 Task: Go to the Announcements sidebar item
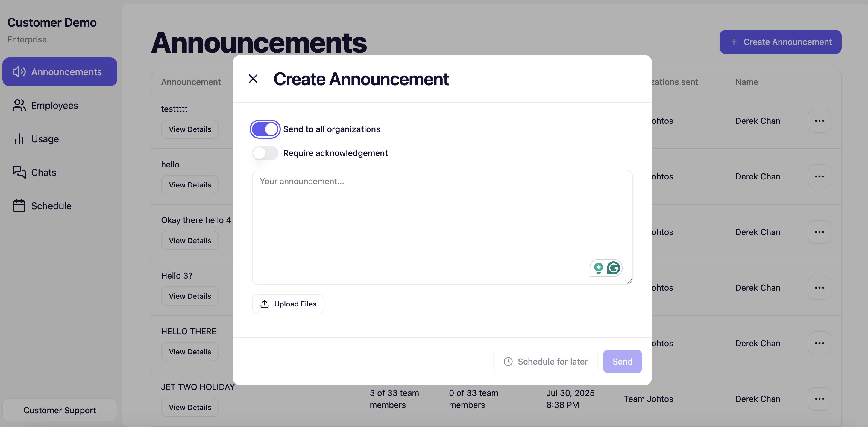click(x=60, y=72)
